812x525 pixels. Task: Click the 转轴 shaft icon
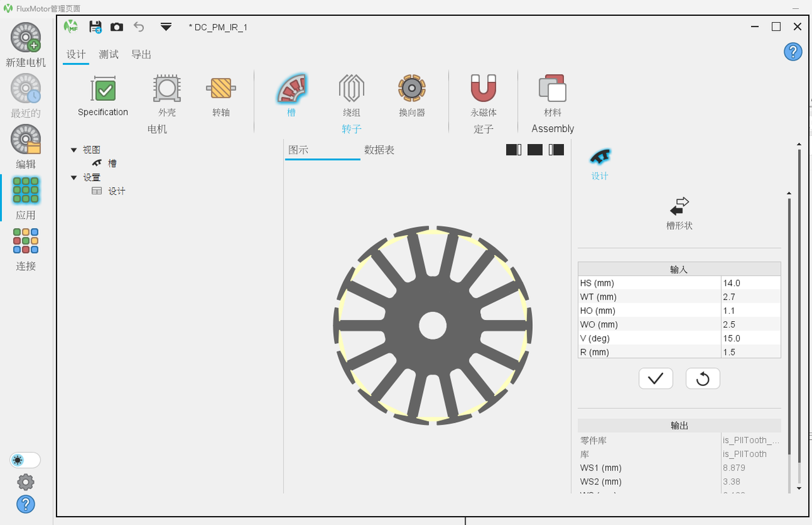tap(221, 89)
